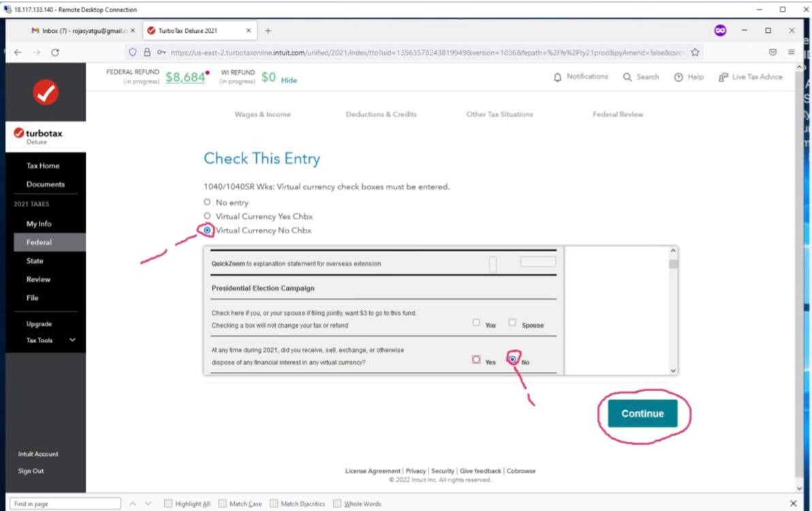
Task: Open the Deductions & Credits tab
Action: [381, 114]
